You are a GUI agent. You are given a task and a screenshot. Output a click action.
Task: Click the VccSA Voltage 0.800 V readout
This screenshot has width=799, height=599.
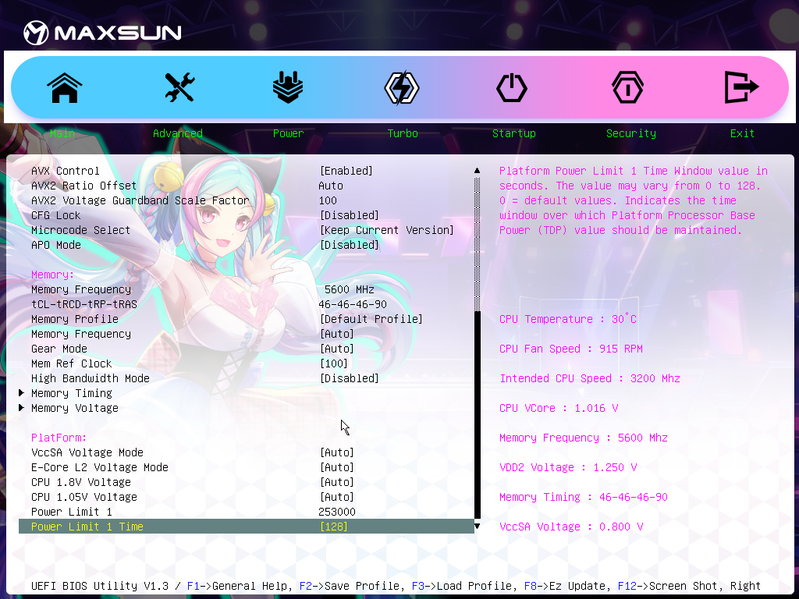[571, 526]
